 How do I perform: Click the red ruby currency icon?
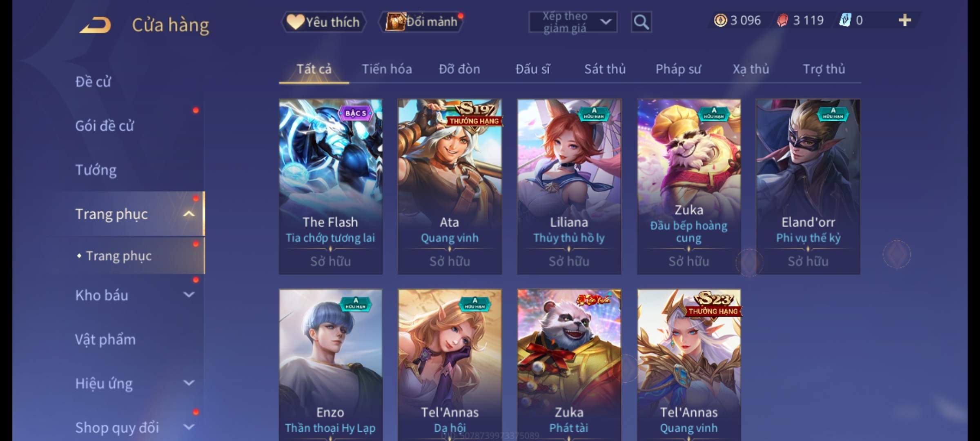(x=782, y=20)
